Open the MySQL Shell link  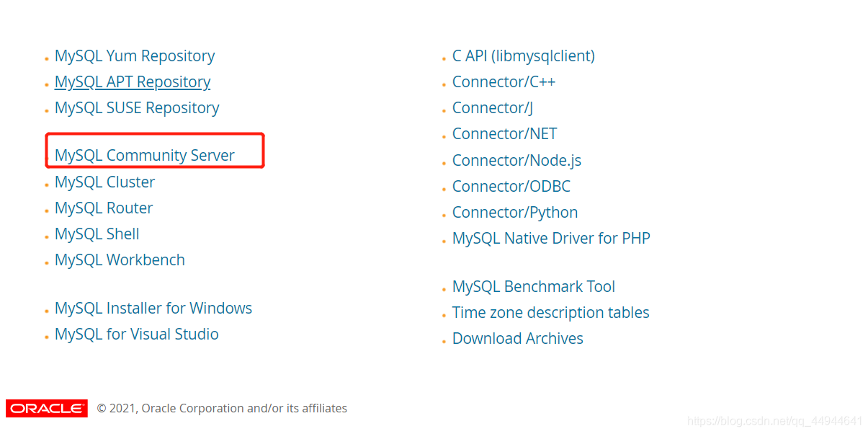[x=97, y=234]
